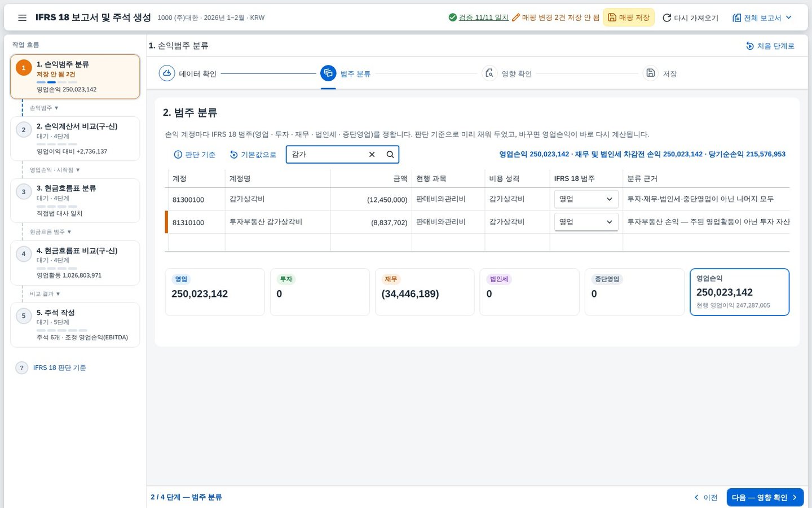This screenshot has height=508, width=812.
Task: Switch to the 영향 확인 step tab
Action: coord(507,73)
